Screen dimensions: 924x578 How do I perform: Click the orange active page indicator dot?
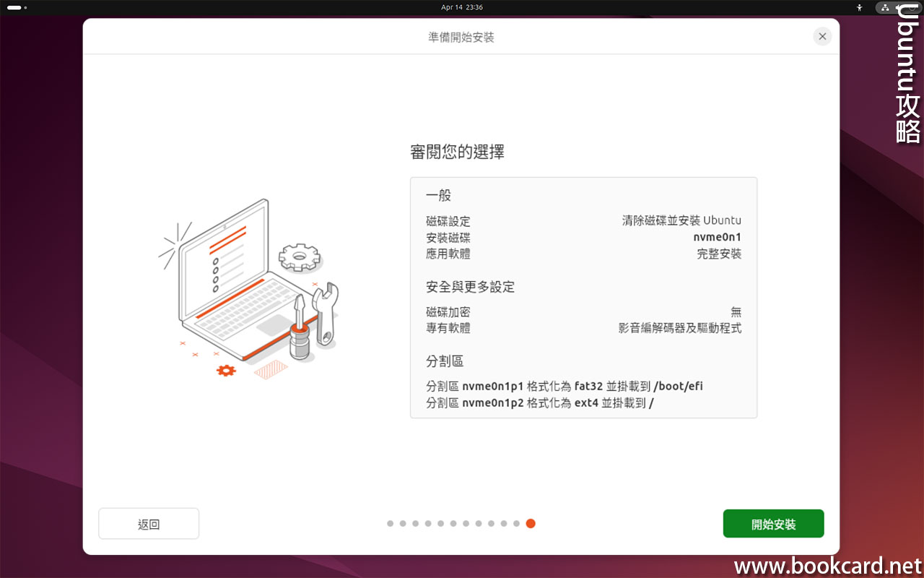pyautogui.click(x=531, y=524)
